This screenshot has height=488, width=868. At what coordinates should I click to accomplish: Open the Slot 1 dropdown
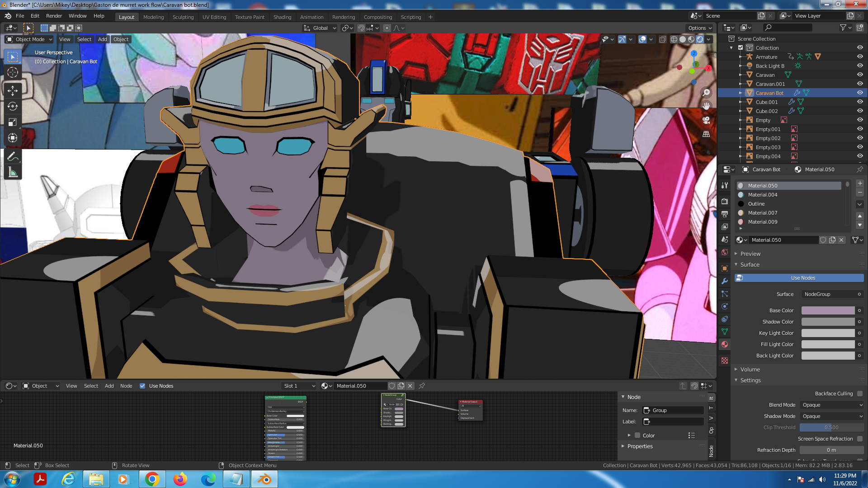click(299, 386)
